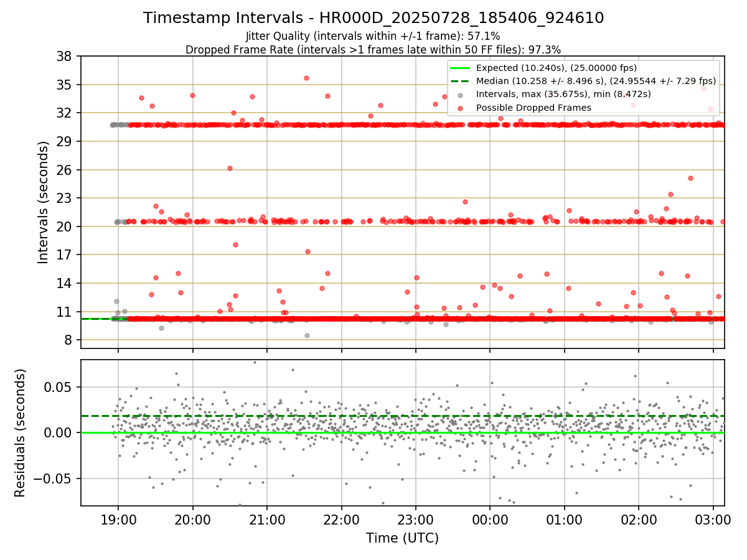The width and height of the screenshot is (747, 560).
Task: Click the lowest gray point near 8.5 seconds
Action: [307, 335]
